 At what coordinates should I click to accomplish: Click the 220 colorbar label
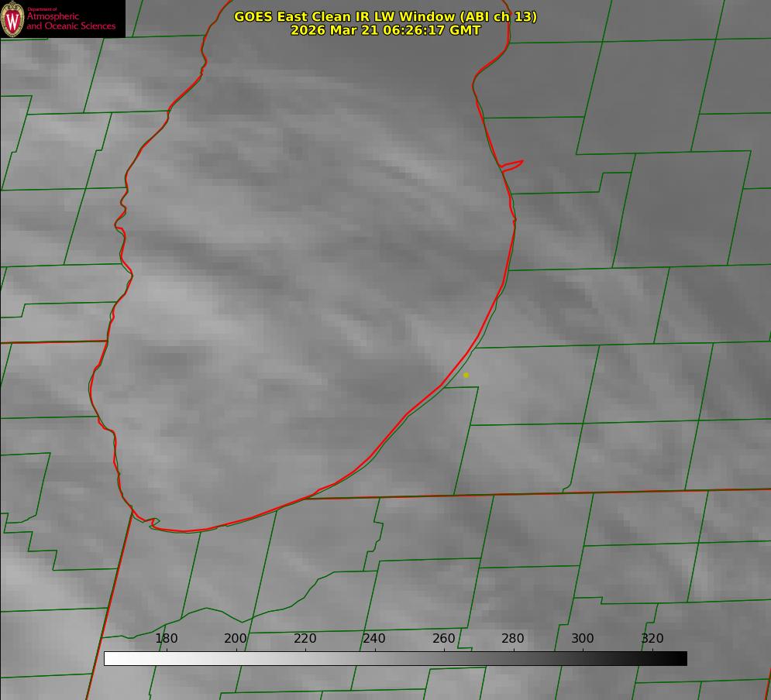tap(305, 638)
